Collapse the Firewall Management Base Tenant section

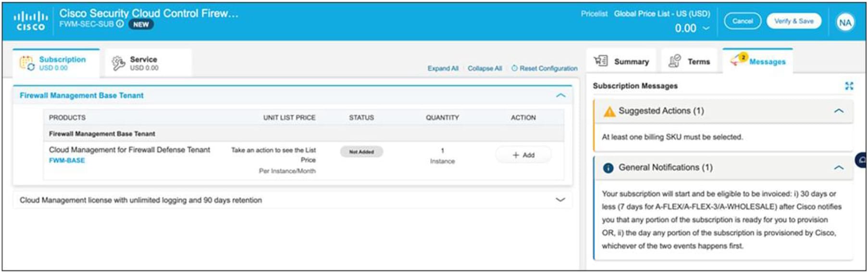point(560,95)
